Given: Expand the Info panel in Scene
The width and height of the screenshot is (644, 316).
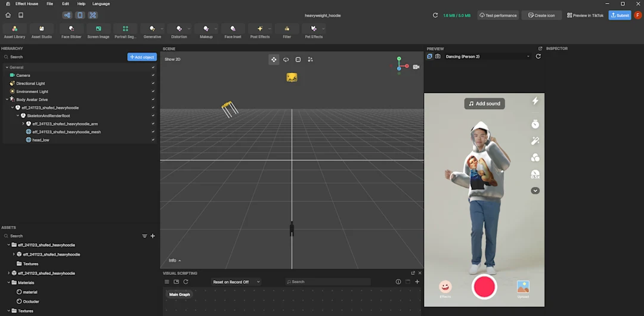Looking at the screenshot, I should click(x=175, y=261).
